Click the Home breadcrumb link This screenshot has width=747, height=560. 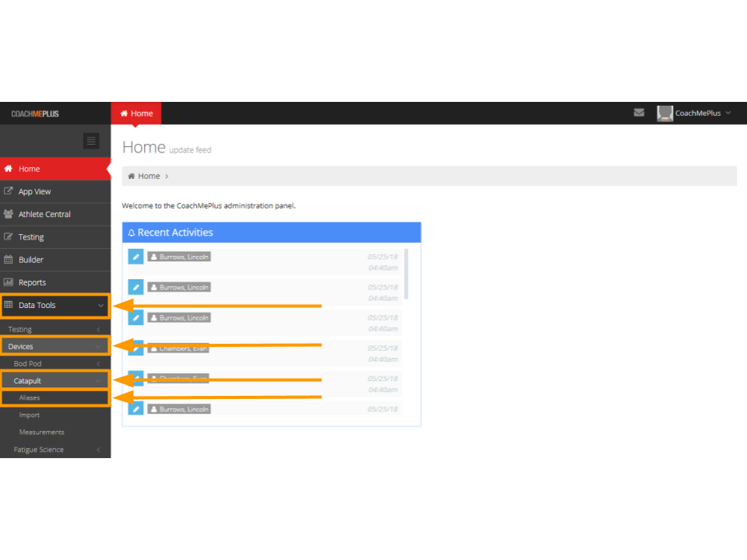click(149, 177)
